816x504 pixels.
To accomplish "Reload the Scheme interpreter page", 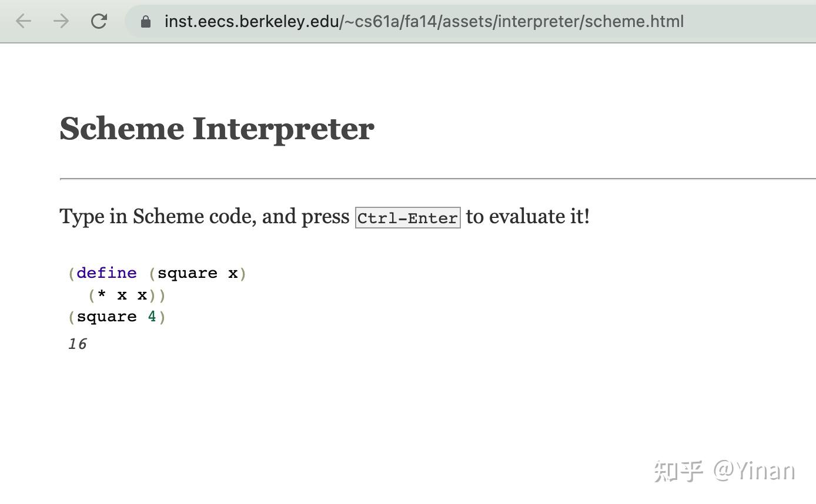I will (x=99, y=22).
